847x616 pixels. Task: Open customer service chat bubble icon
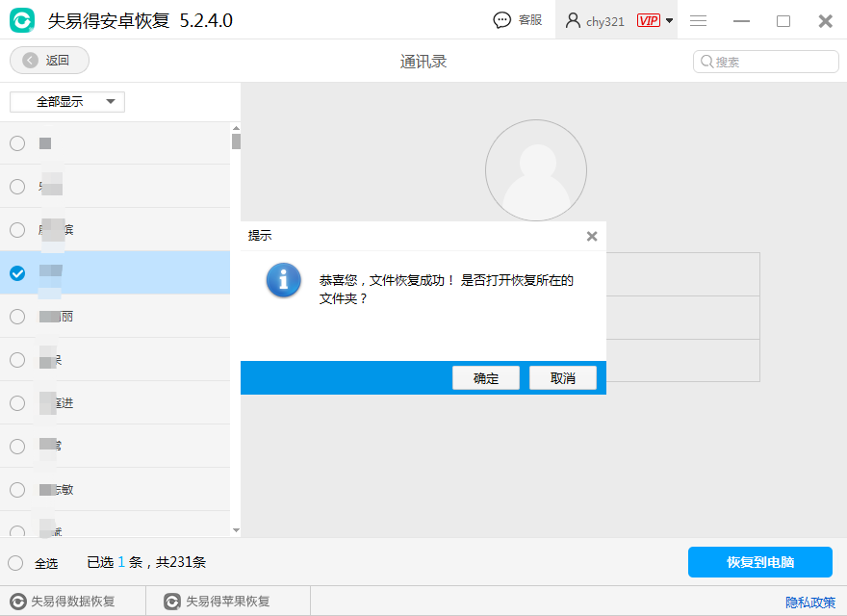click(501, 20)
